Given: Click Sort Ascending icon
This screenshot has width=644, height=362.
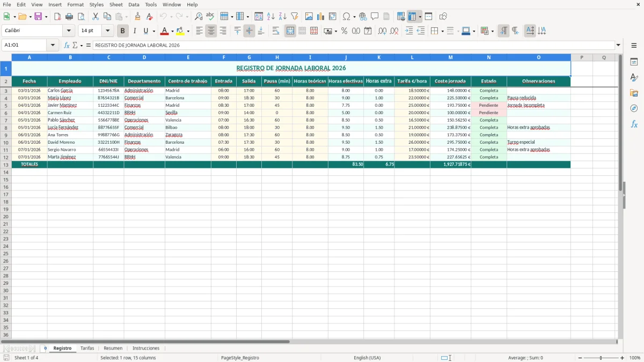Looking at the screenshot, I should click(x=271, y=17).
